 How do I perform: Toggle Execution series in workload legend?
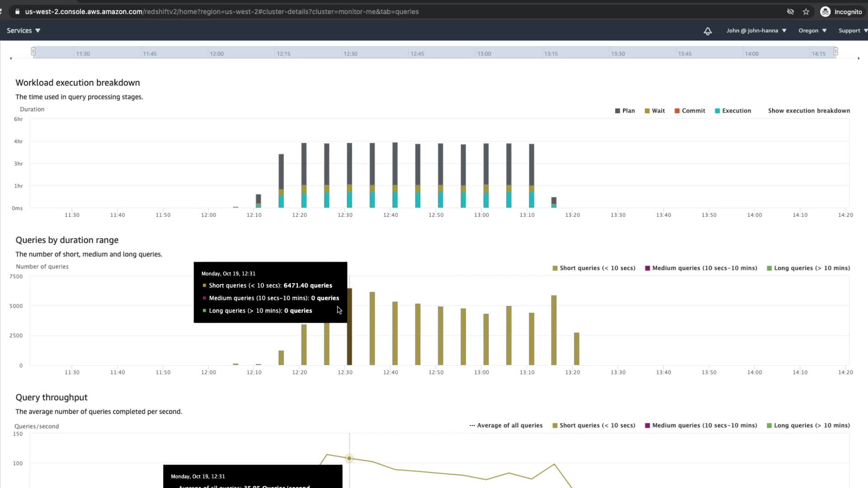click(x=733, y=111)
